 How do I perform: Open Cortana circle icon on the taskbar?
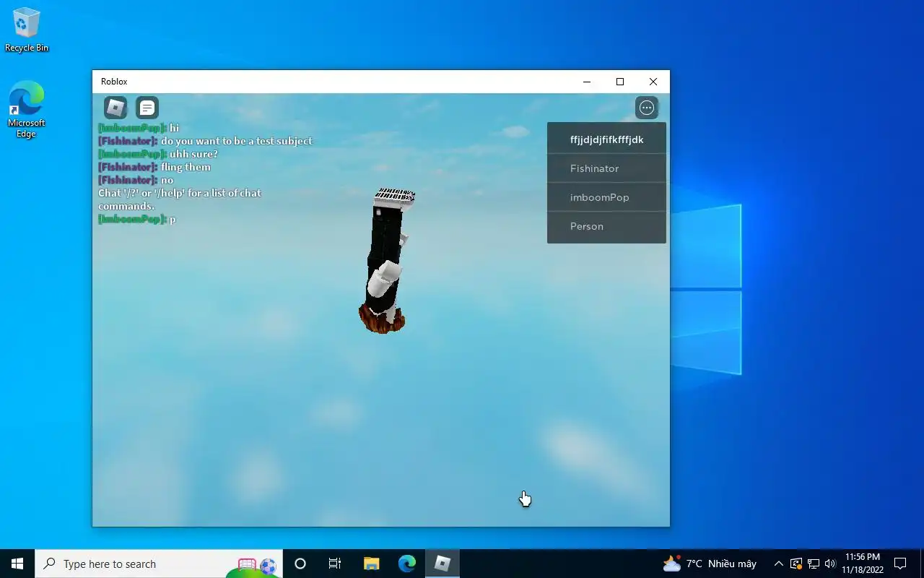(x=300, y=564)
